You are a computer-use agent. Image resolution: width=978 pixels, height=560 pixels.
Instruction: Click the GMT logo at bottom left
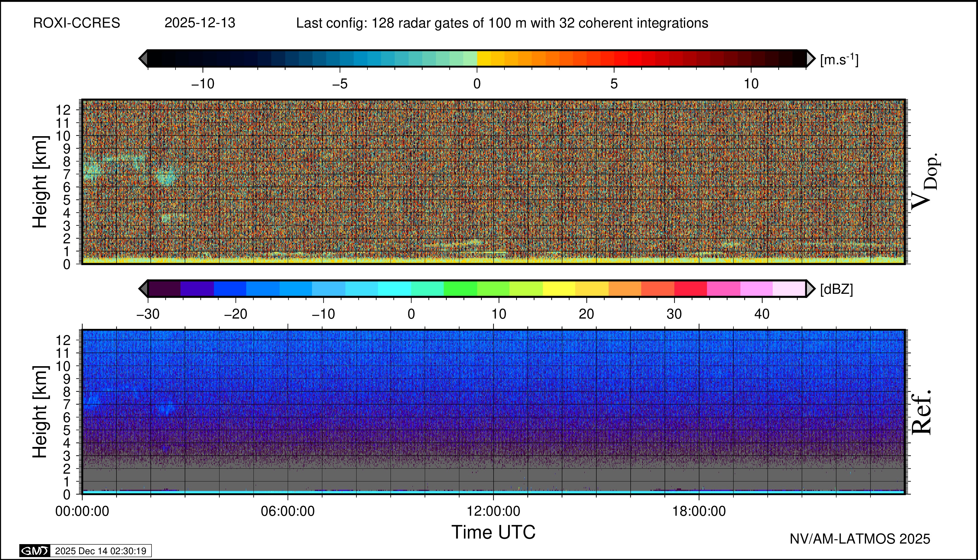tap(35, 551)
